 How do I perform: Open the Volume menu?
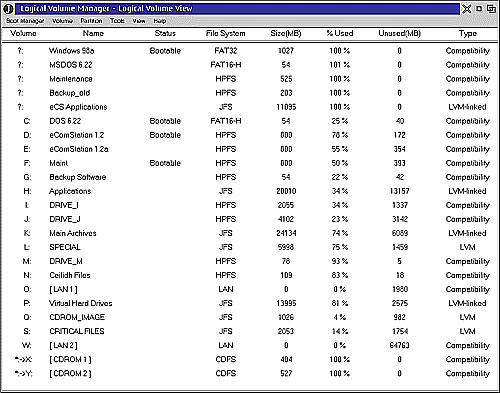62,21
